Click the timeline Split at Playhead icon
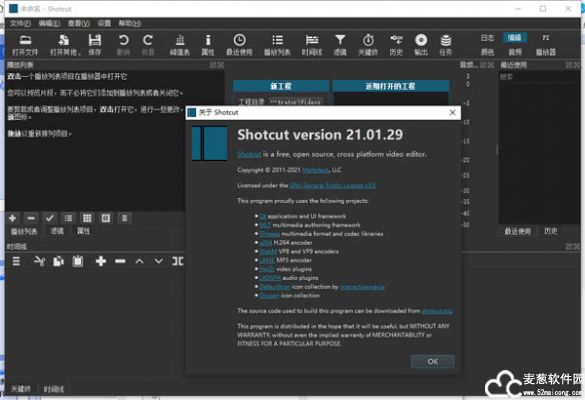Screen dimensions: 585x400 [x=178, y=261]
